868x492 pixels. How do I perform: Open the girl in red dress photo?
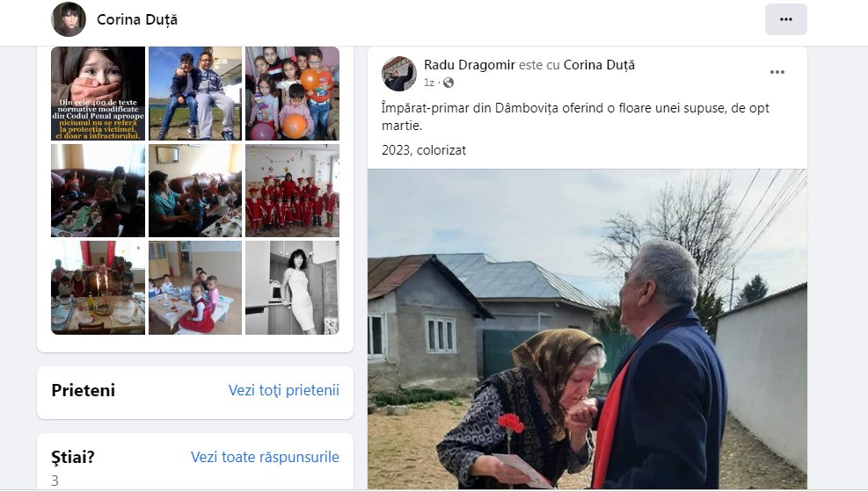tap(195, 287)
